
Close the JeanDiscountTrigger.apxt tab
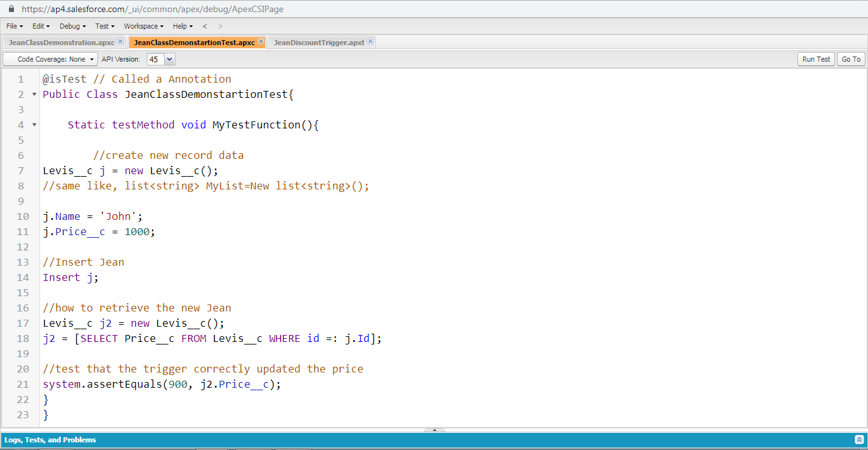[x=370, y=42]
